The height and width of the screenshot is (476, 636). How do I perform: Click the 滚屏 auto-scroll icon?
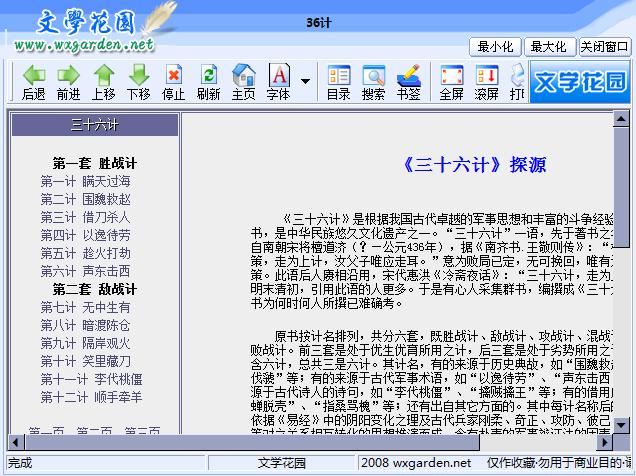486,75
